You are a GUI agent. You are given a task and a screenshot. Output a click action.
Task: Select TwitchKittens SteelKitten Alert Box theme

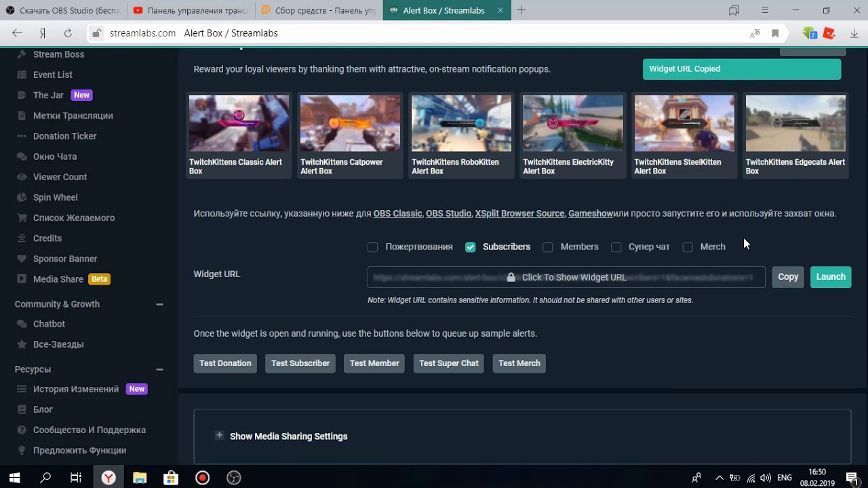[684, 136]
